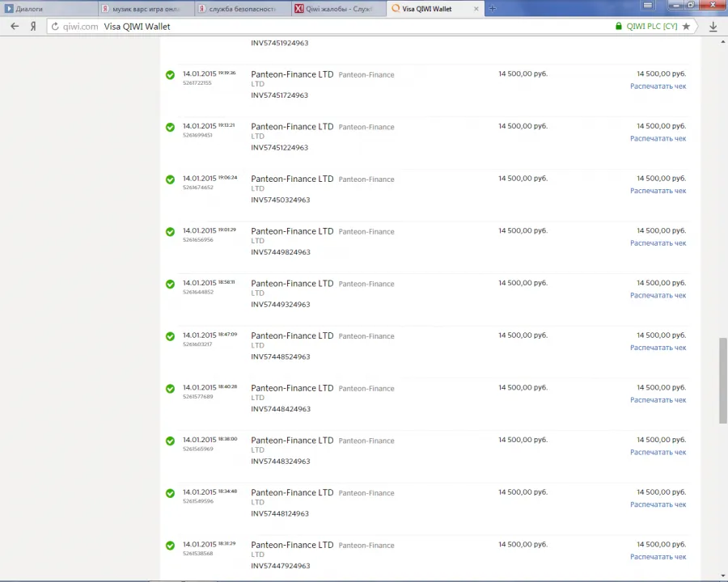The width and height of the screenshot is (728, 582).
Task: Reload the page with the refresh icon
Action: pos(55,27)
